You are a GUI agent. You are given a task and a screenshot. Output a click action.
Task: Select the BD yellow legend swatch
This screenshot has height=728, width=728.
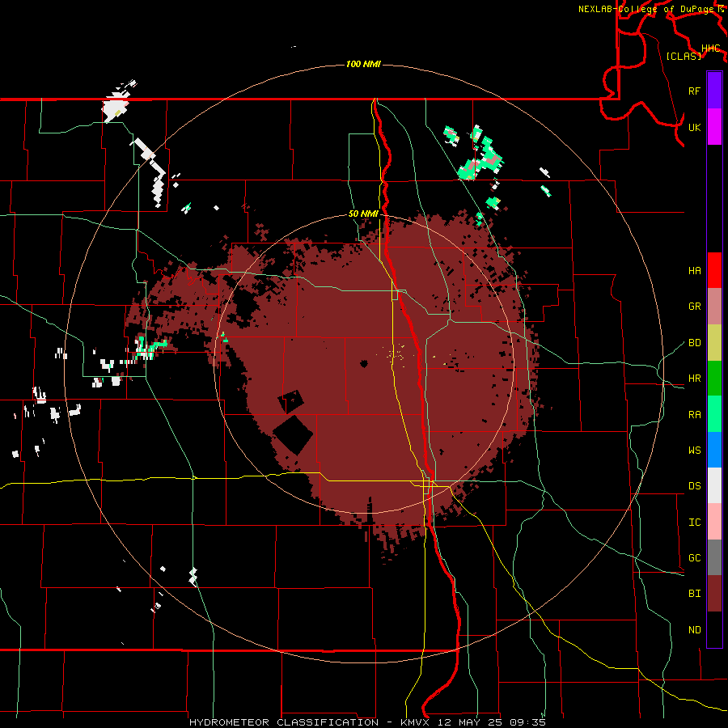pyautogui.click(x=714, y=343)
